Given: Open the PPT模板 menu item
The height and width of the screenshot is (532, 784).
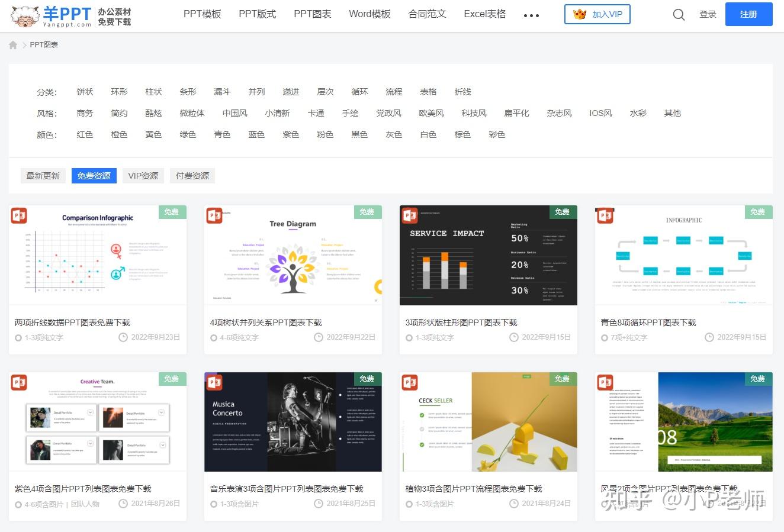Looking at the screenshot, I should 202,14.
